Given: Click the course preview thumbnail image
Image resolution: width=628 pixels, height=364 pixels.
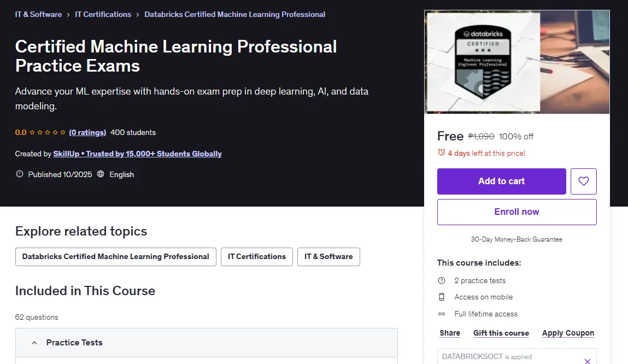Looking at the screenshot, I should (x=517, y=62).
